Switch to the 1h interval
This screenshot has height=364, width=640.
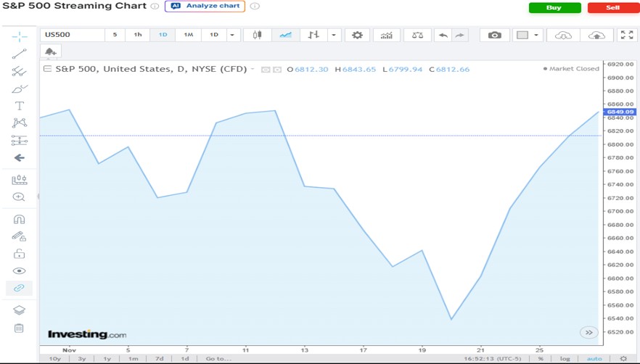click(138, 35)
